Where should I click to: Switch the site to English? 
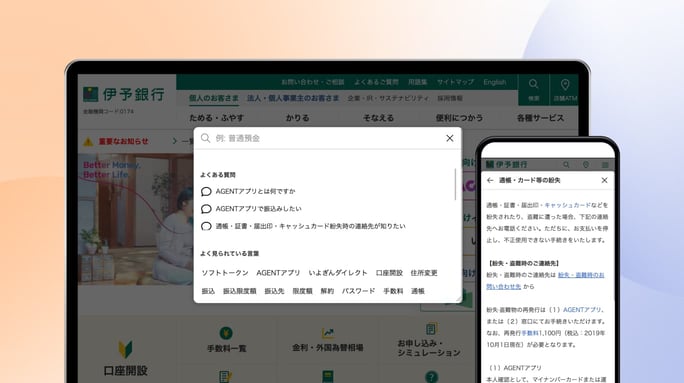(x=495, y=82)
